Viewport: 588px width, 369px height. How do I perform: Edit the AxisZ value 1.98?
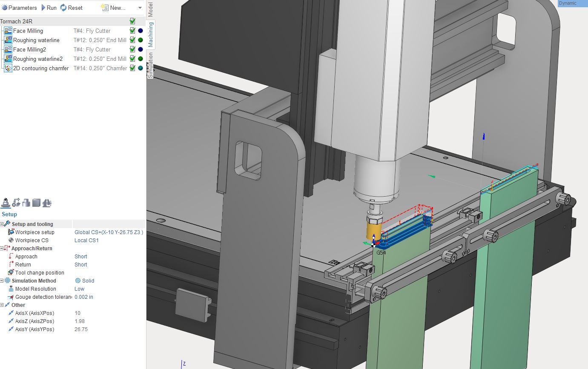tap(80, 321)
